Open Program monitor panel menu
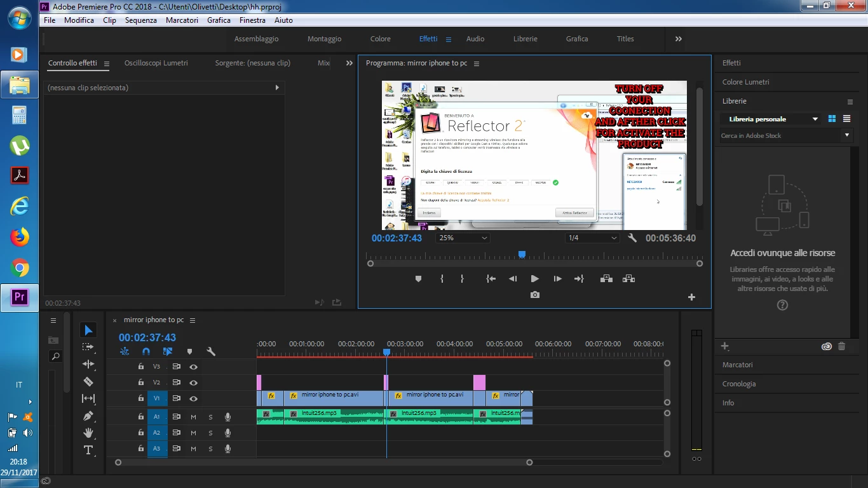The image size is (868, 488). pyautogui.click(x=477, y=64)
